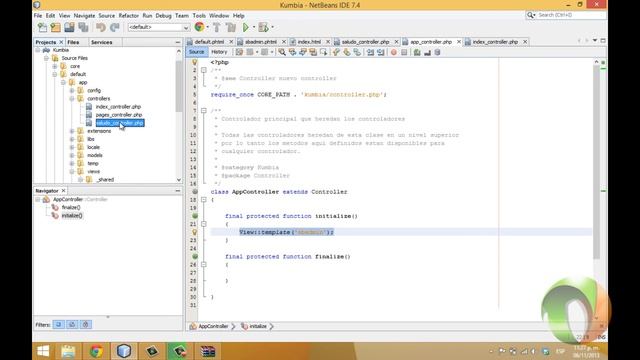Collapse the Source Files tree node

pyautogui.click(x=47, y=58)
